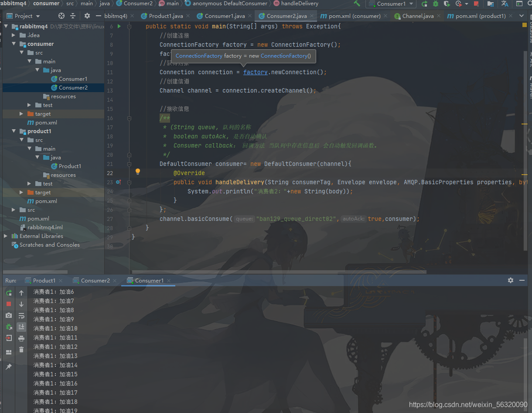This screenshot has width=532, height=413.
Task: Expand the test folder under product1
Action: coord(30,183)
